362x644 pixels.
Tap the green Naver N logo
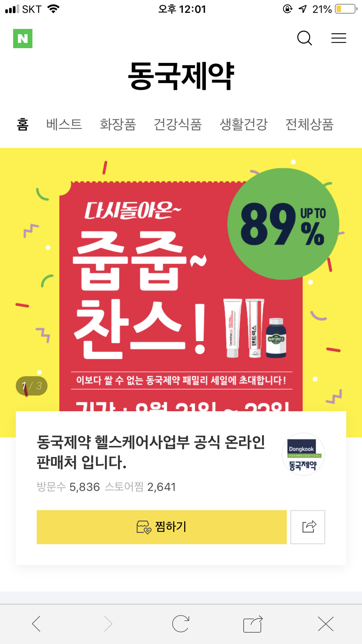click(23, 39)
